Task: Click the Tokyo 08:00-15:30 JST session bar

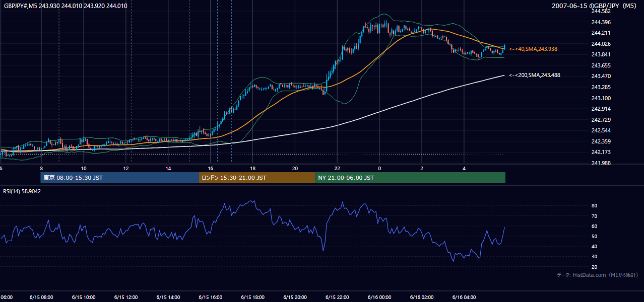Action: pyautogui.click(x=120, y=178)
